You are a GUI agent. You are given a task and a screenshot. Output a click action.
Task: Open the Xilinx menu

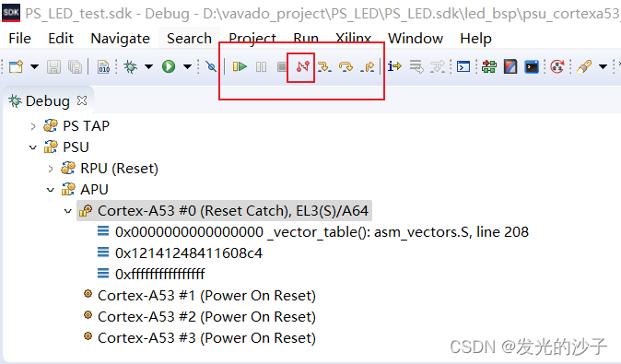(353, 39)
